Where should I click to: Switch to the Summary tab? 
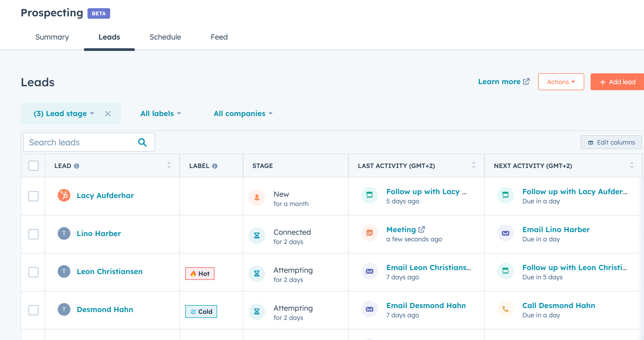click(52, 37)
